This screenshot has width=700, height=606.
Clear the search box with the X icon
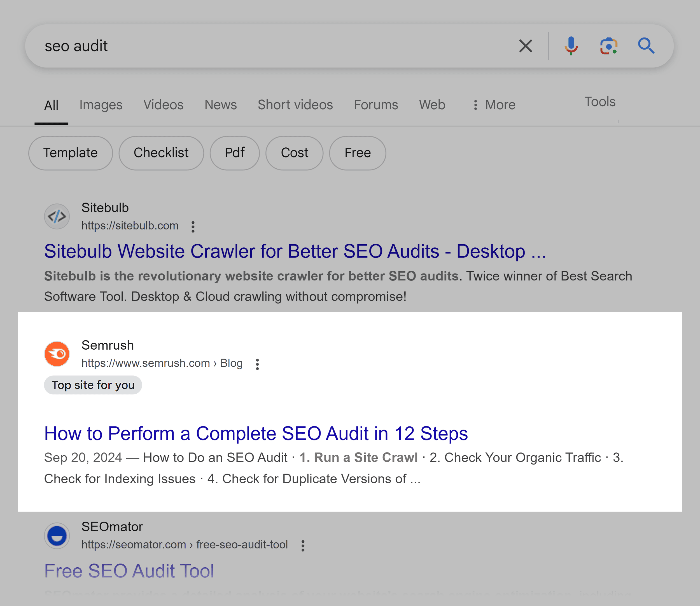click(526, 46)
